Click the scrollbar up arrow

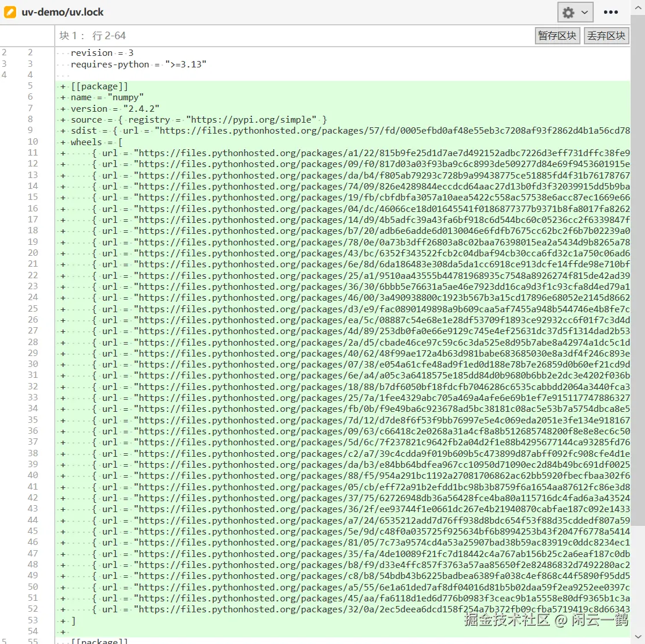(638, 7)
